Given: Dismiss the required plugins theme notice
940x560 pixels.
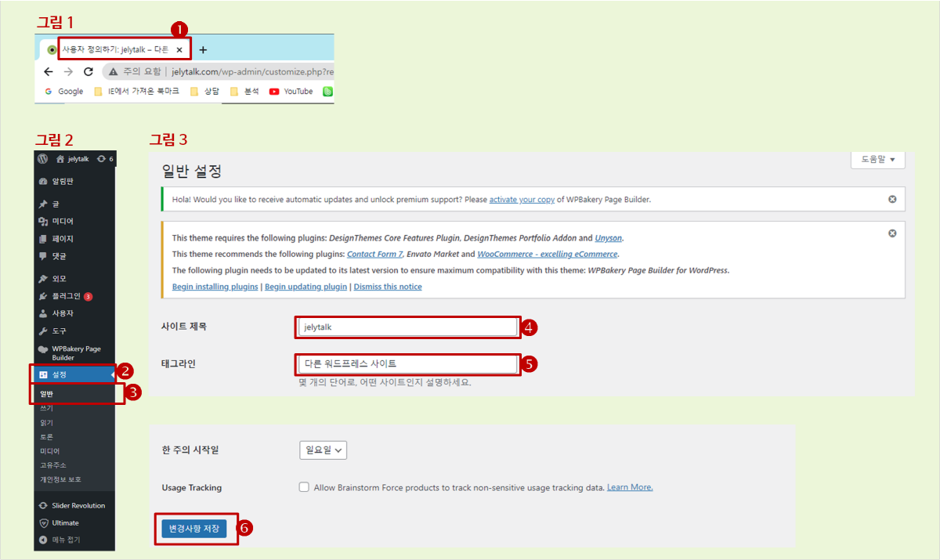Looking at the screenshot, I should pos(892,233).
